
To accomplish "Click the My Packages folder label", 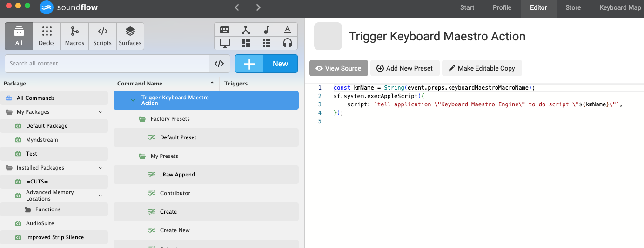I will pyautogui.click(x=33, y=112).
